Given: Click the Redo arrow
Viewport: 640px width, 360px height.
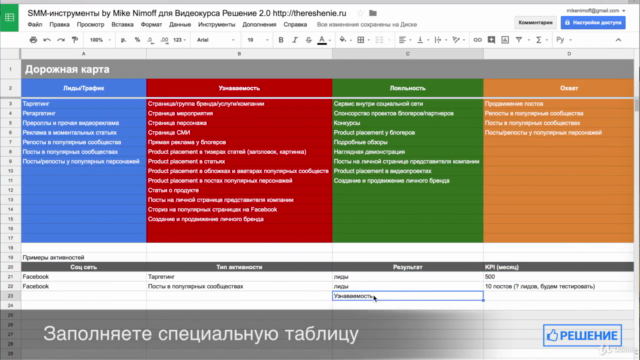Looking at the screenshot, I should (61, 40).
